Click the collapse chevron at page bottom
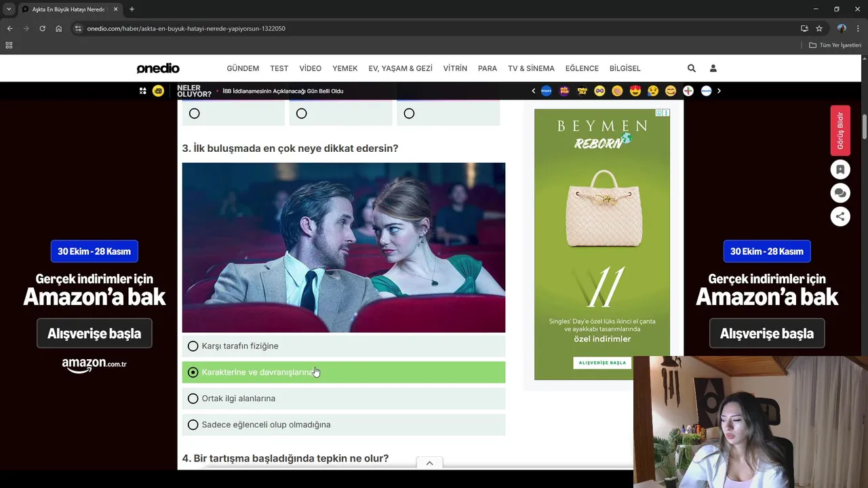Image resolution: width=868 pixels, height=488 pixels. pos(429,463)
